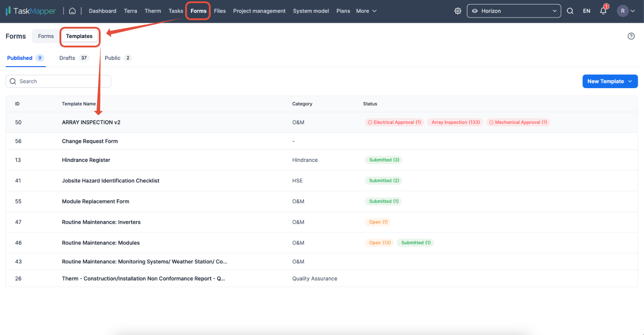Click Open (1) badge on Inverters row

pos(378,222)
